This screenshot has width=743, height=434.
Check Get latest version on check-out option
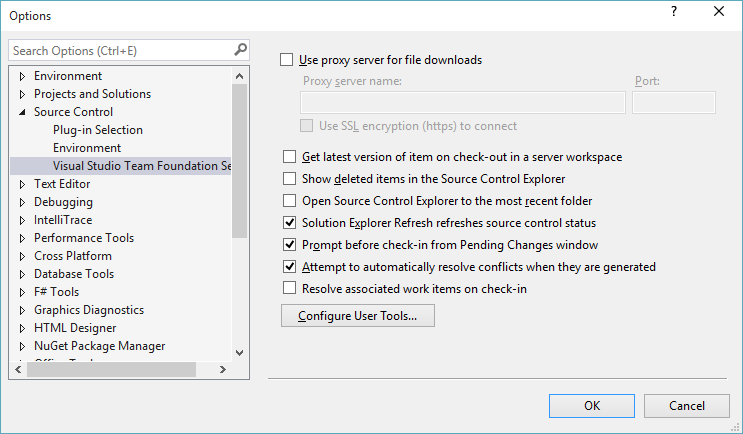tap(290, 157)
